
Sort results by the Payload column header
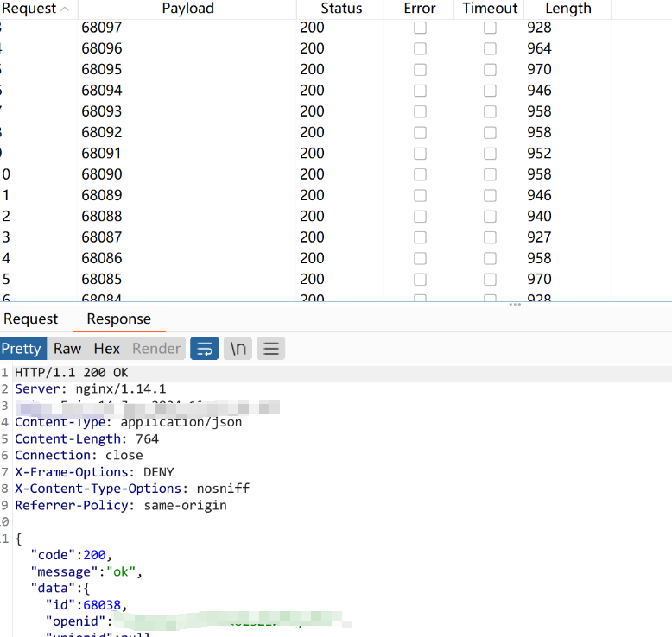(x=187, y=9)
